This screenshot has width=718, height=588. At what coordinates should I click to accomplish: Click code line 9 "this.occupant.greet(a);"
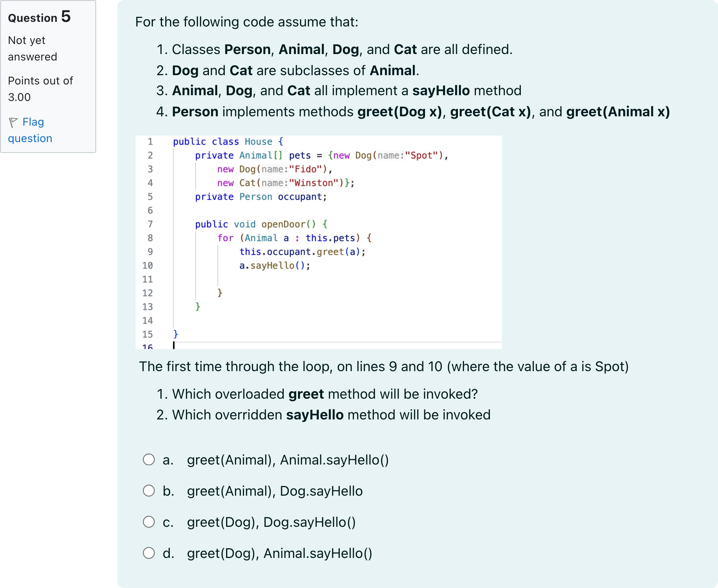click(x=302, y=252)
